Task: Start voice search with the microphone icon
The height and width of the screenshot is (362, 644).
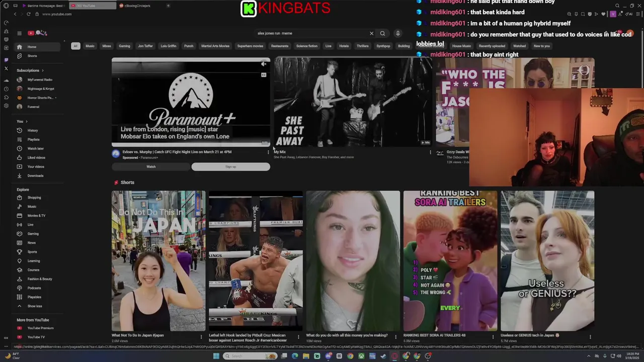Action: point(397,33)
